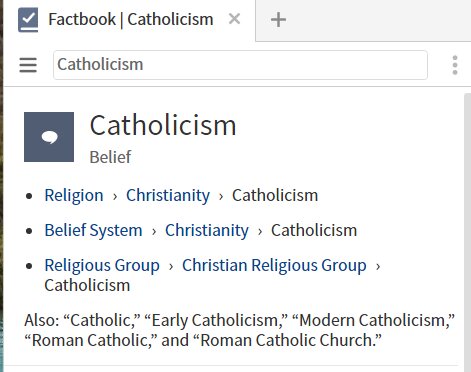
Task: Add a new panel tab
Action: click(x=278, y=20)
